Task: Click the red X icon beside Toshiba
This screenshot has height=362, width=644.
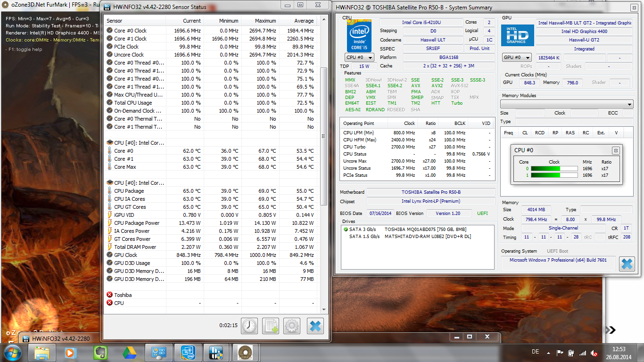Action: pyautogui.click(x=110, y=295)
